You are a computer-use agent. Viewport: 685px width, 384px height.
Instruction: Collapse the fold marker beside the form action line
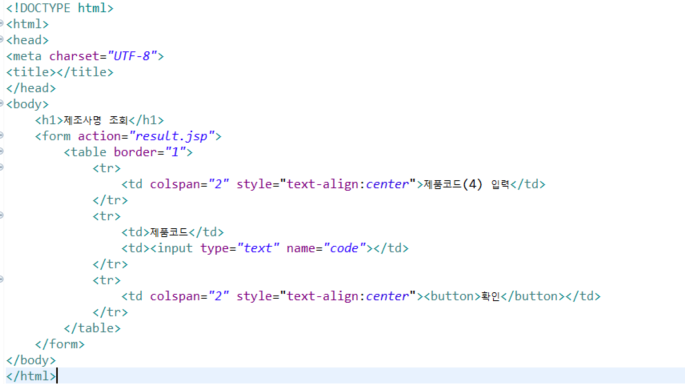pos(1,135)
